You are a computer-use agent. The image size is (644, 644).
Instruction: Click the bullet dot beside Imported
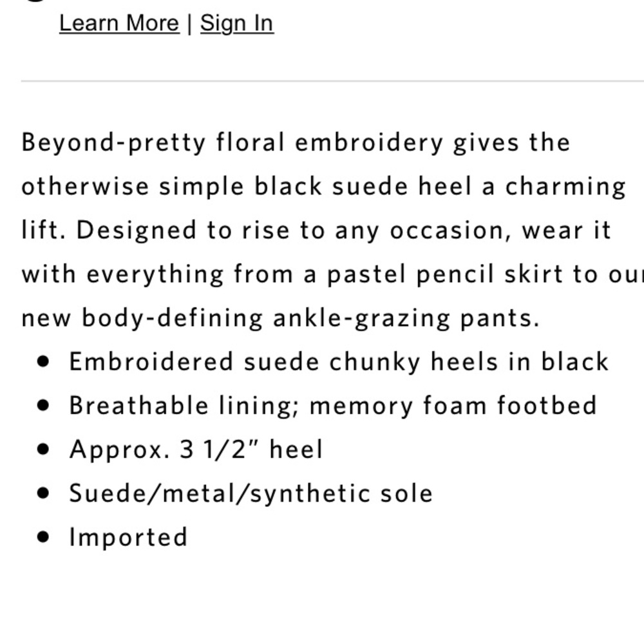pos(43,537)
